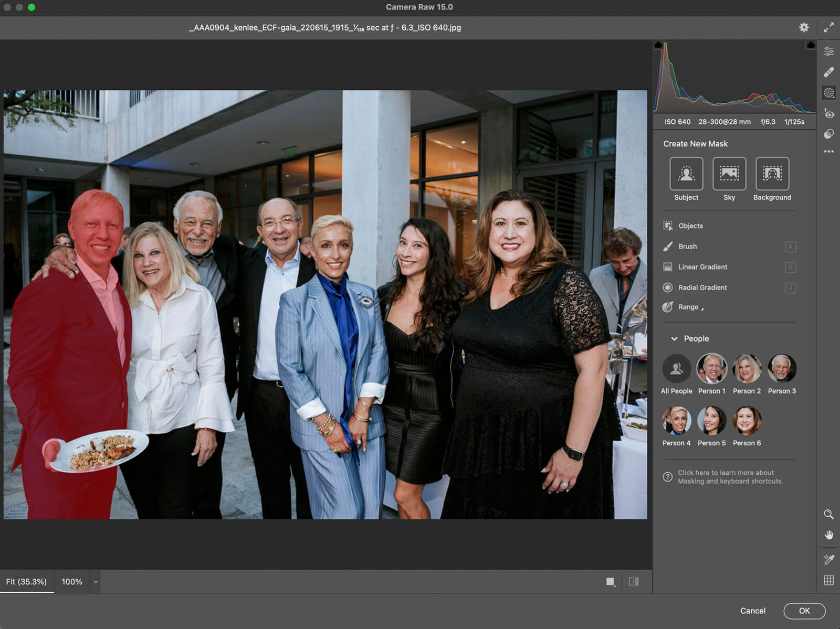The height and width of the screenshot is (629, 840).
Task: Toggle before/after split view
Action: point(634,581)
